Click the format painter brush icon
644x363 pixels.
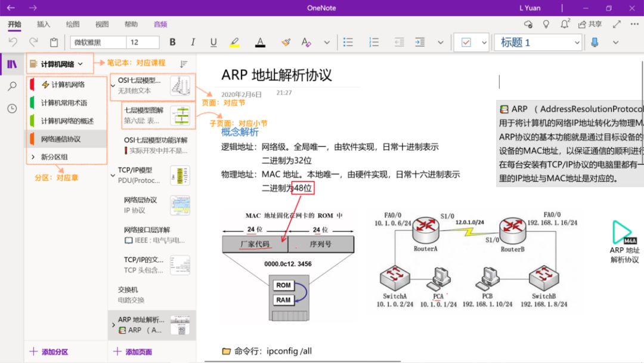[286, 42]
